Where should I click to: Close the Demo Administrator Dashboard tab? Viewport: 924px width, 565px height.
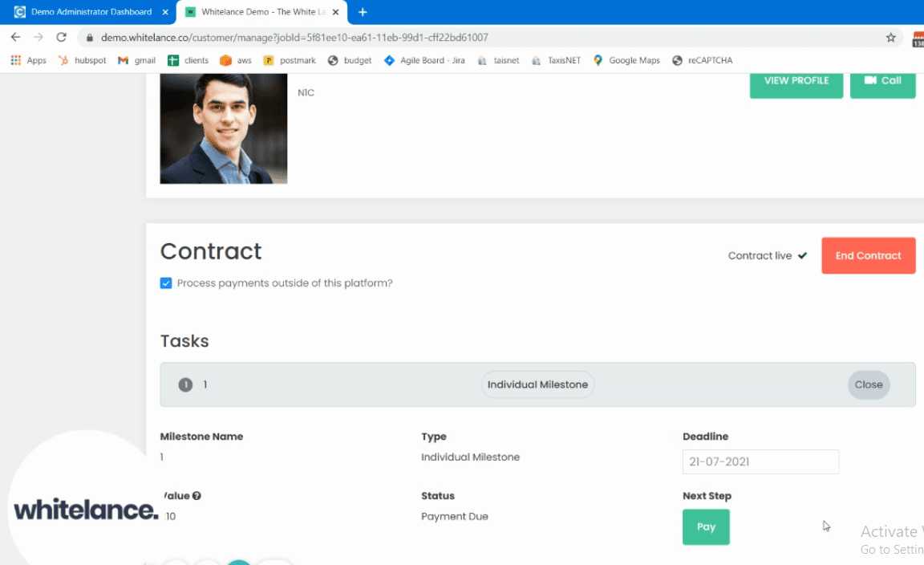pyautogui.click(x=165, y=12)
